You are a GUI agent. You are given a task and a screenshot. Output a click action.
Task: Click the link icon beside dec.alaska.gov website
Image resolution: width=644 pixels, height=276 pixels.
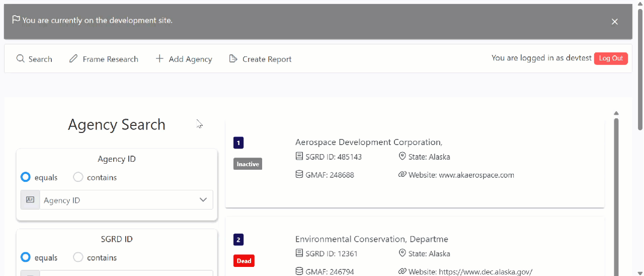(402, 271)
